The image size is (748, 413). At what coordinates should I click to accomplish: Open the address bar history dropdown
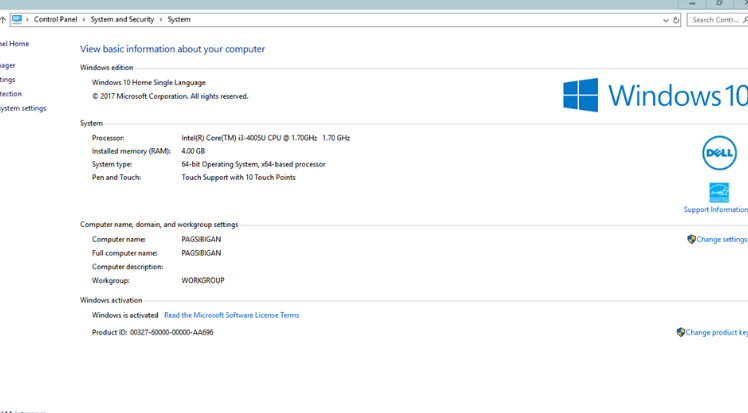click(665, 20)
